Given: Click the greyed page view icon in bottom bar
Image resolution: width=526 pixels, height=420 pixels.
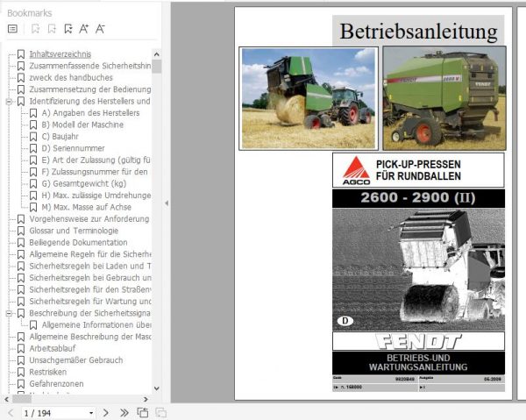Looking at the screenshot, I should point(160,413).
